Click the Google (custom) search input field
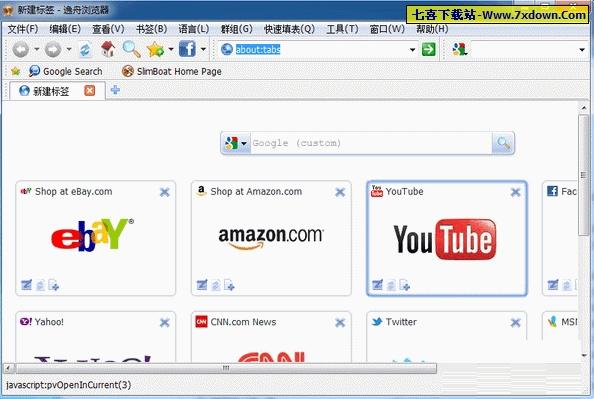Screen dimensions: 594x399 tap(371, 143)
